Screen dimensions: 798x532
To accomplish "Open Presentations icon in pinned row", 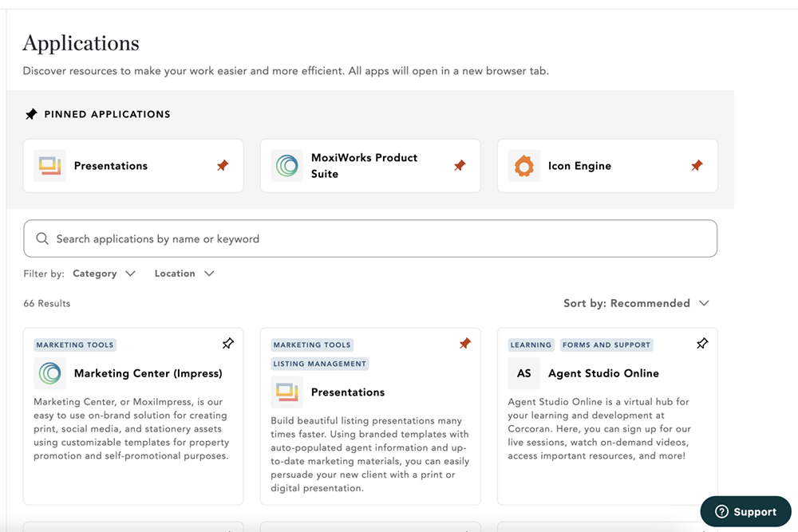I will pos(49,166).
